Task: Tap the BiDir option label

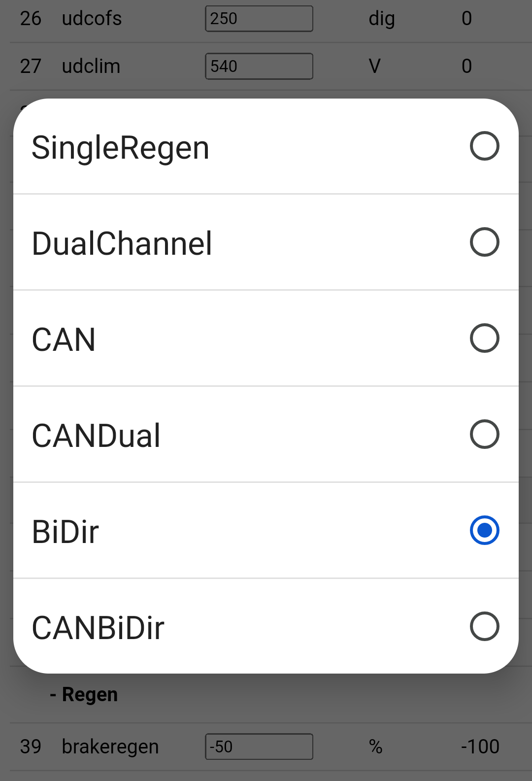Action: [x=65, y=532]
